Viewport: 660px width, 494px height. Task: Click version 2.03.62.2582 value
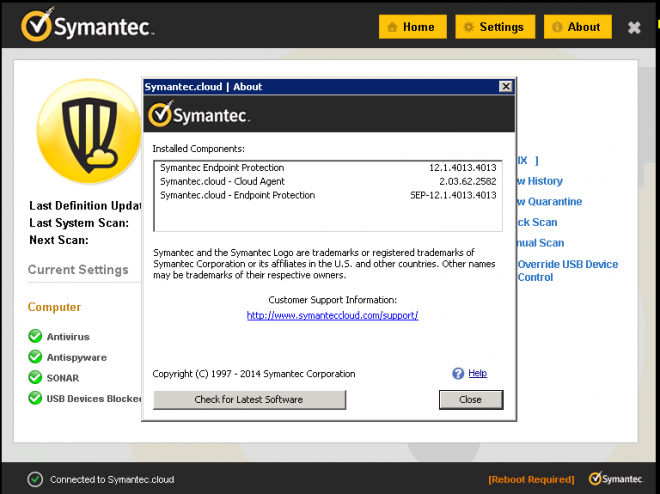(468, 181)
